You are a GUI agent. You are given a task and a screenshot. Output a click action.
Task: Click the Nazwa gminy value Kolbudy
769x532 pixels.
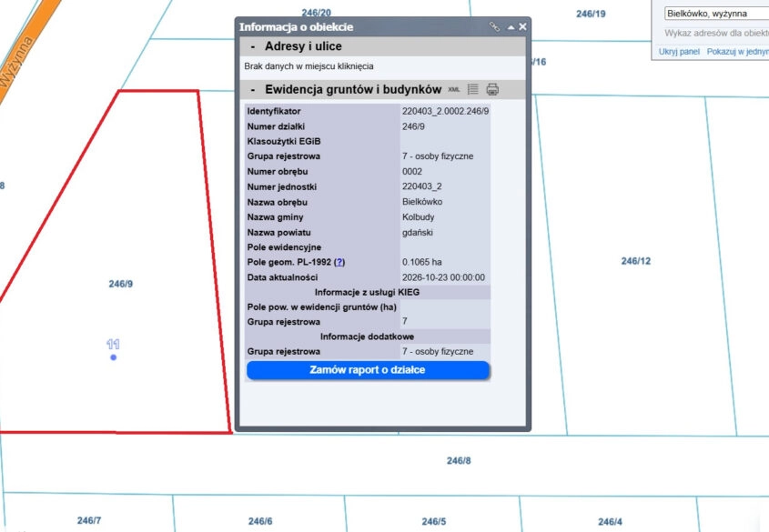click(419, 217)
